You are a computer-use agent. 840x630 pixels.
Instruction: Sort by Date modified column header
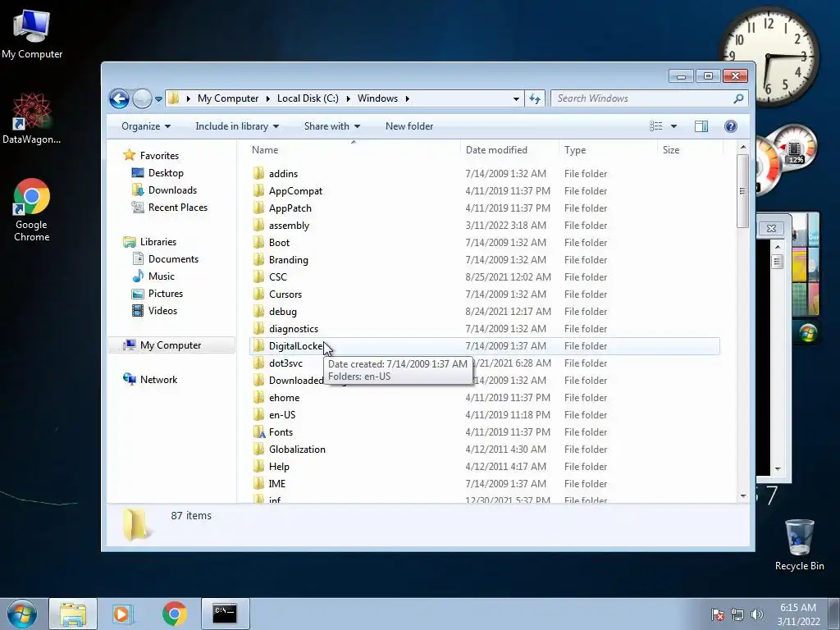[509, 150]
